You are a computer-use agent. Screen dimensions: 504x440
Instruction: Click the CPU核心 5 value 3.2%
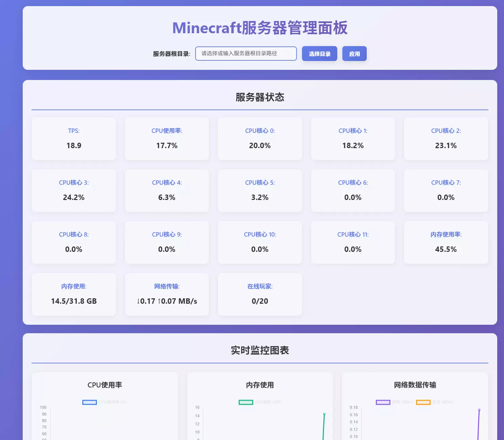(260, 197)
